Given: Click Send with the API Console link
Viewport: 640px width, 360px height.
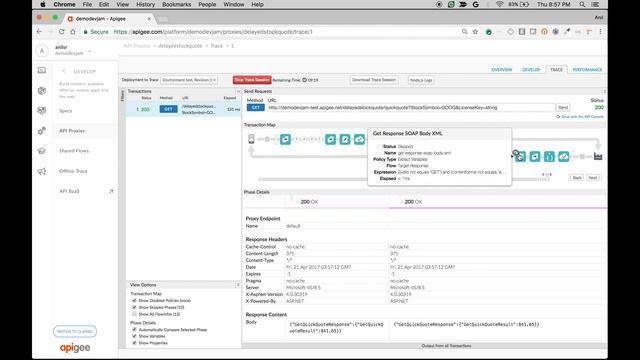Looking at the screenshot, I should pos(582,117).
